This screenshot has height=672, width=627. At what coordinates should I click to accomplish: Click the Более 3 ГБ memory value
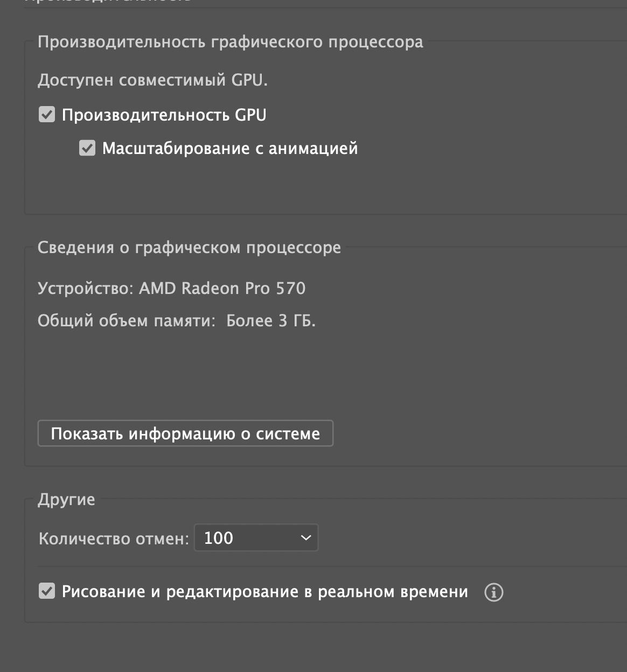pyautogui.click(x=271, y=320)
